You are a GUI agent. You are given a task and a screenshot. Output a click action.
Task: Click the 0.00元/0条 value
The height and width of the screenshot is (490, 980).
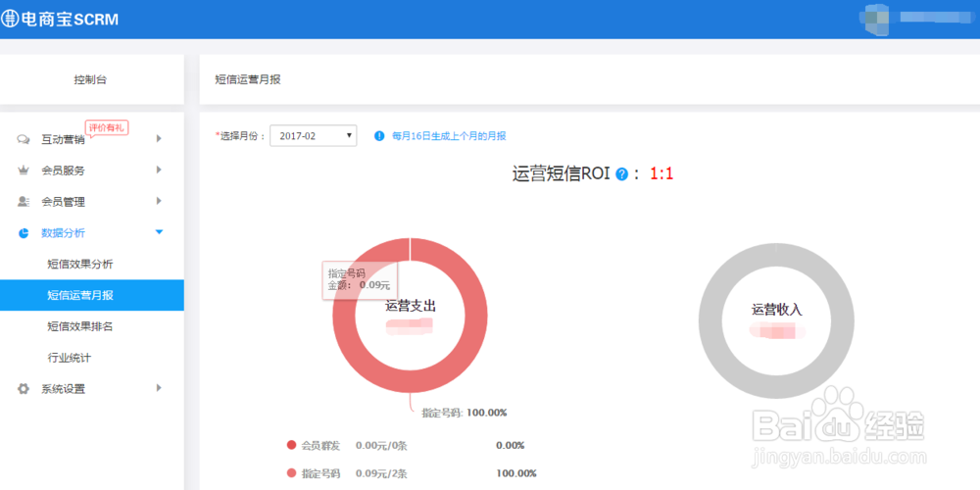(381, 446)
